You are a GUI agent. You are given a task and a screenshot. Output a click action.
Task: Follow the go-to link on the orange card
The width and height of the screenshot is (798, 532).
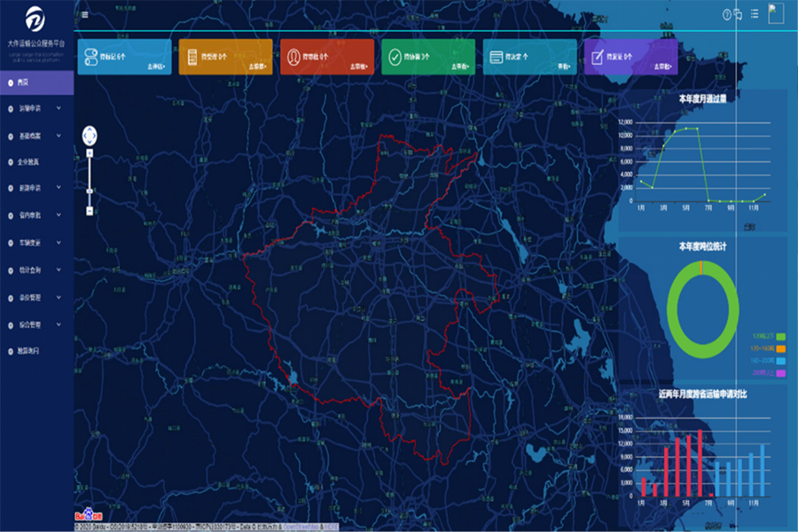tap(257, 66)
